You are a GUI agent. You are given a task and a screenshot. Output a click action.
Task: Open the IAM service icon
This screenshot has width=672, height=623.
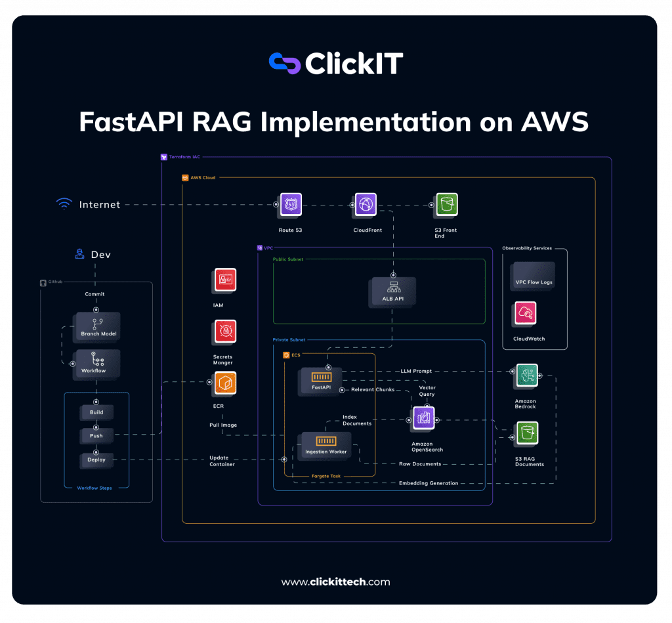tap(224, 279)
